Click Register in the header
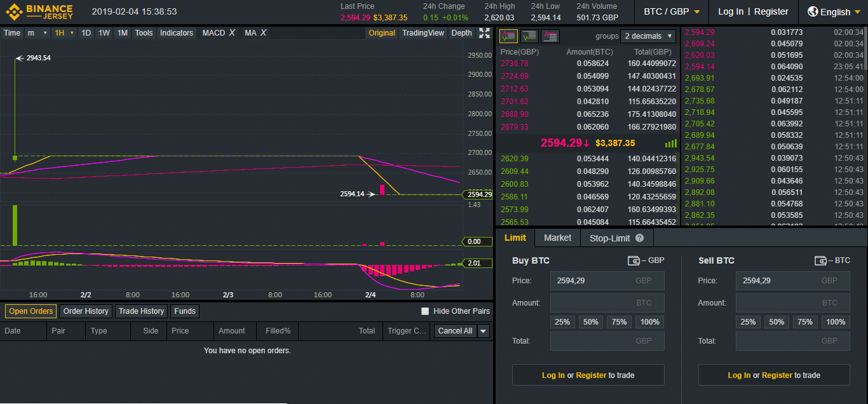Viewport: 868px width, 404px height. click(771, 11)
